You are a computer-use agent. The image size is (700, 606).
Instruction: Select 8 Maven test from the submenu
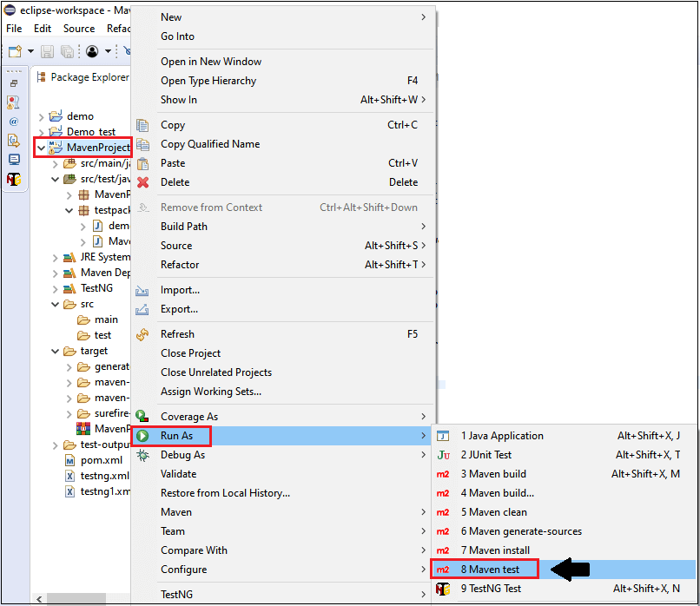click(x=492, y=569)
